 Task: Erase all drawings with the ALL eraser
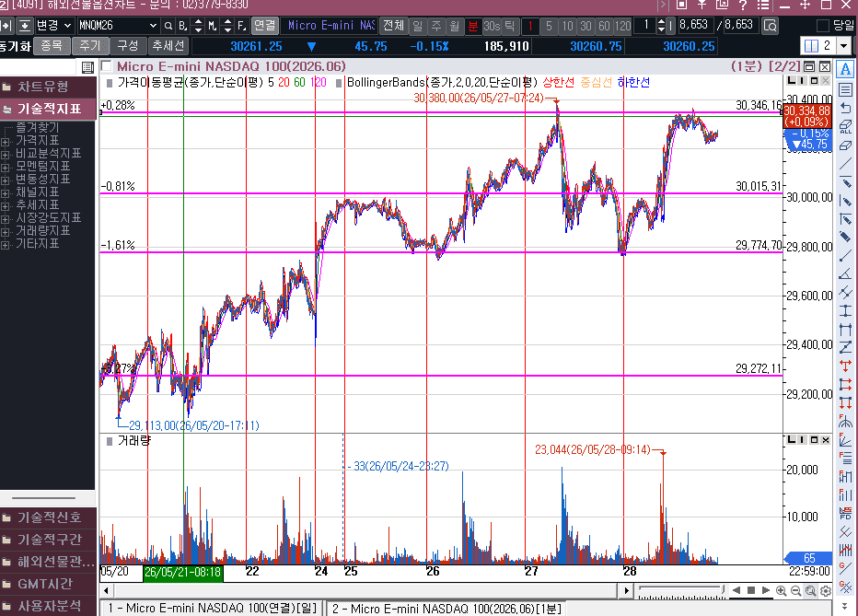(x=845, y=126)
